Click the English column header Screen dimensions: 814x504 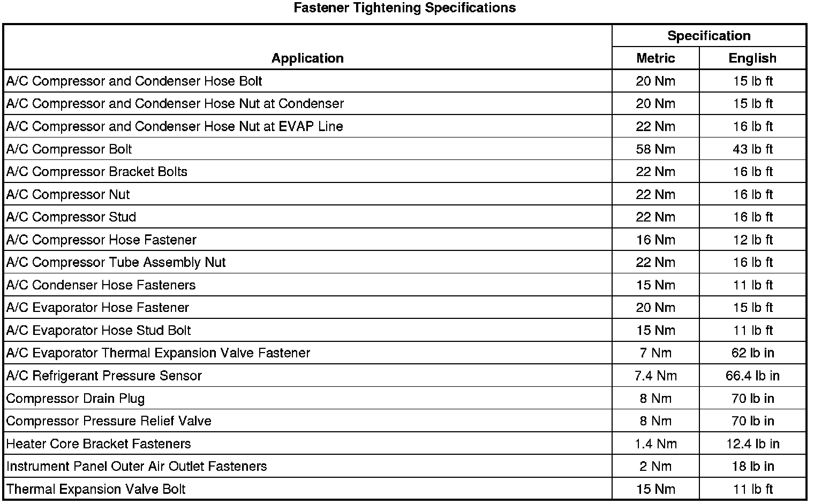[x=752, y=58]
